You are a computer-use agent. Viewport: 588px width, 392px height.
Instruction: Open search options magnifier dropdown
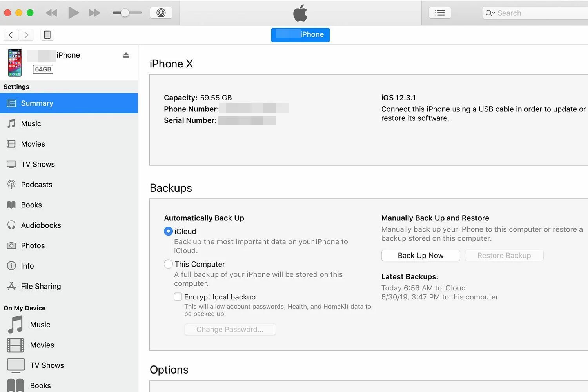[x=490, y=13]
